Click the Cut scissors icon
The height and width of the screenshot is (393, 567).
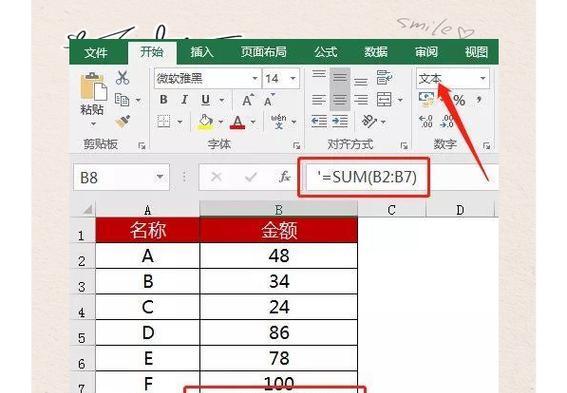click(123, 77)
